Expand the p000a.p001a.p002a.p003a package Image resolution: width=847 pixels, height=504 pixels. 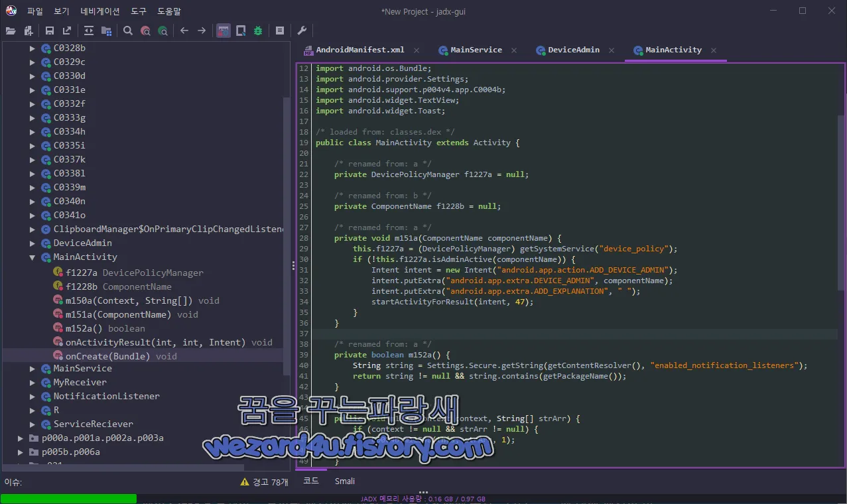[x=20, y=438]
